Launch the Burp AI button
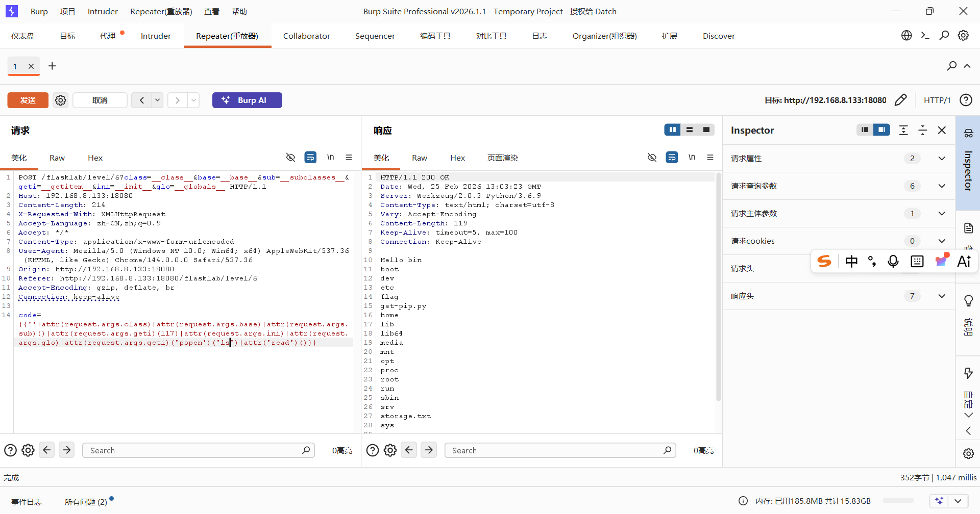The image size is (980, 514). click(x=247, y=100)
